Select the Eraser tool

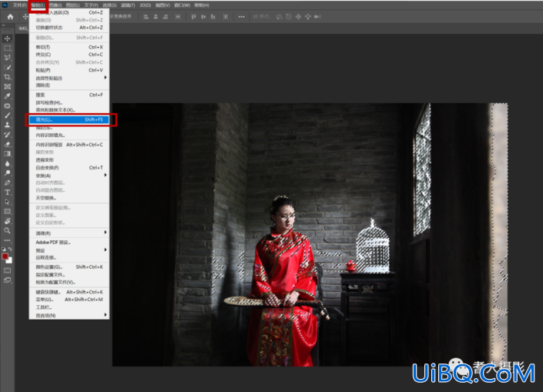7,145
